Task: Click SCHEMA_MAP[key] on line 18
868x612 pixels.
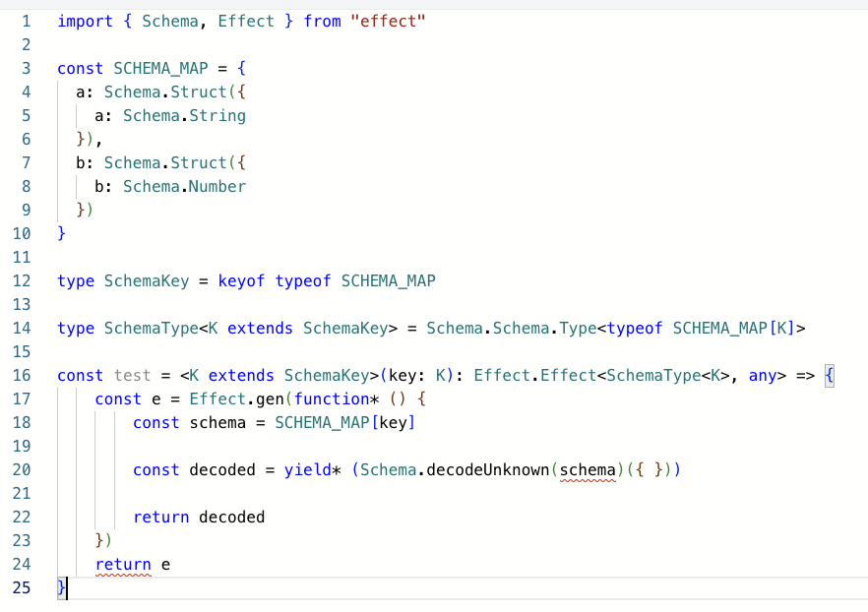Action: tap(344, 423)
